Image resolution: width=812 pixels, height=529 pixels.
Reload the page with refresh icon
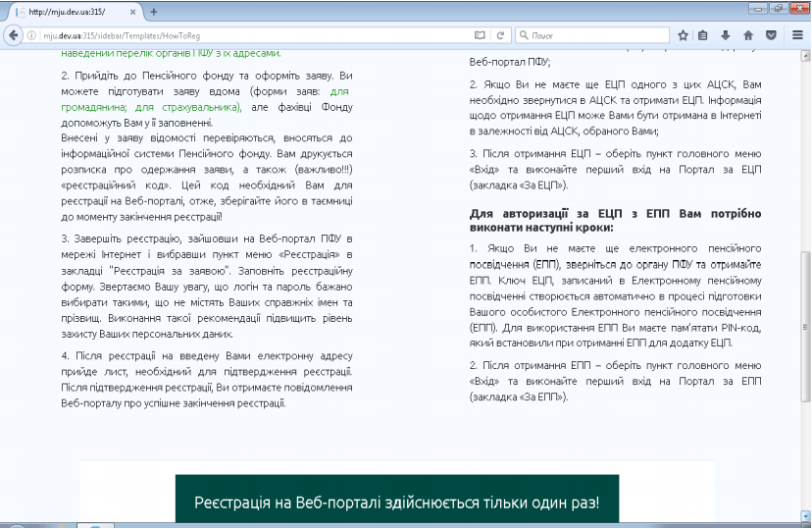pos(500,35)
